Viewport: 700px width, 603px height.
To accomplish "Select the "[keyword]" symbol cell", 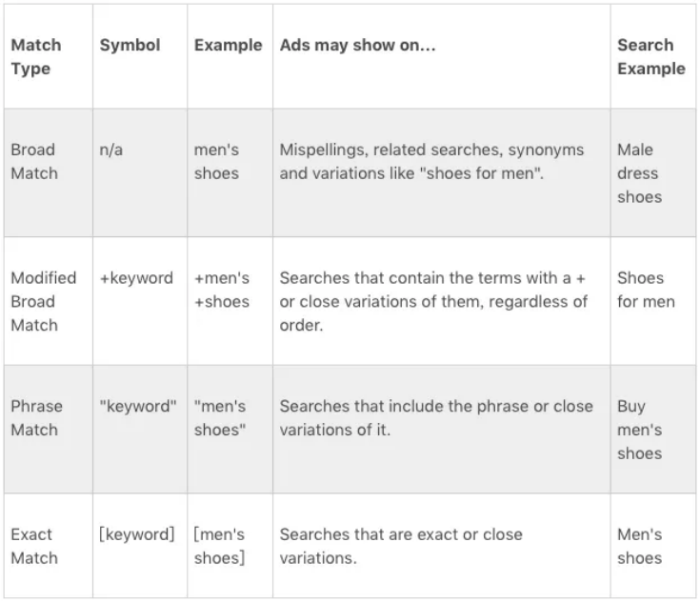I will point(137,534).
